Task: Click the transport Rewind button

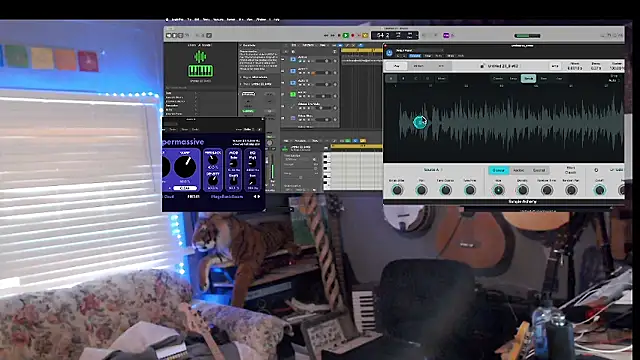Action: coord(326,36)
